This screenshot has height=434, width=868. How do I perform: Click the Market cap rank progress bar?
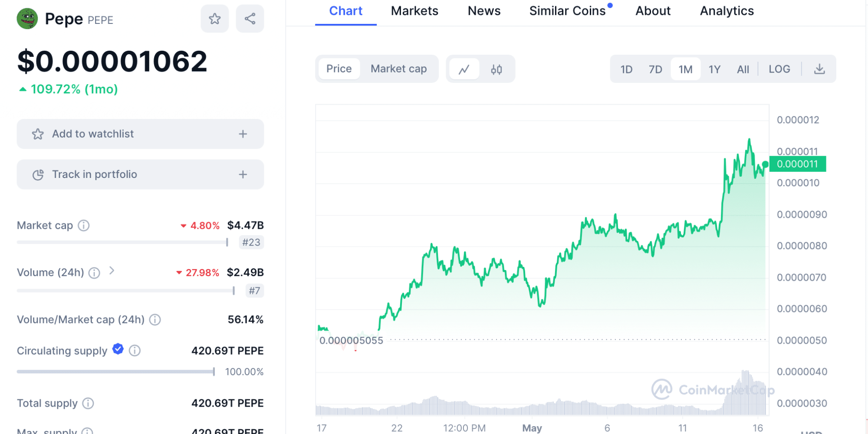(122, 242)
